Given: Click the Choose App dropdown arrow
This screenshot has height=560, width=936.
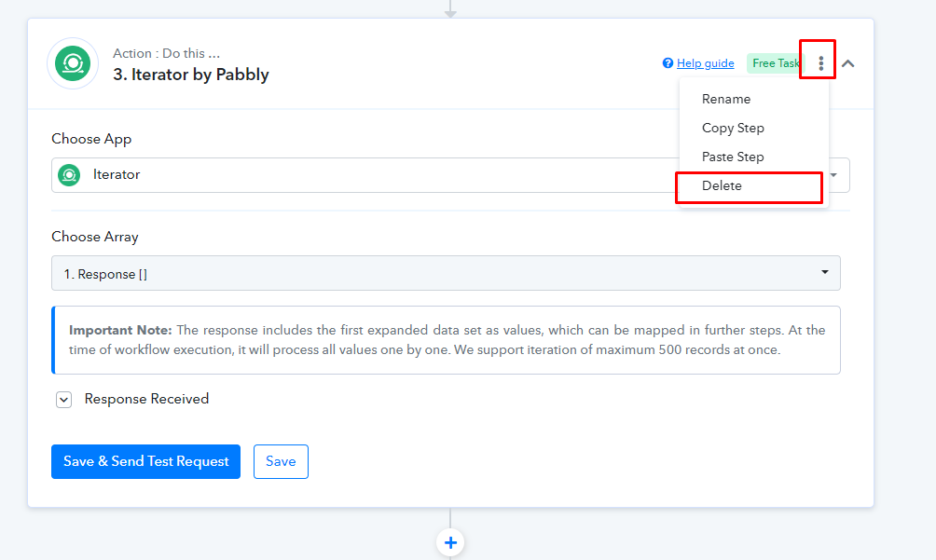Looking at the screenshot, I should coord(833,175).
